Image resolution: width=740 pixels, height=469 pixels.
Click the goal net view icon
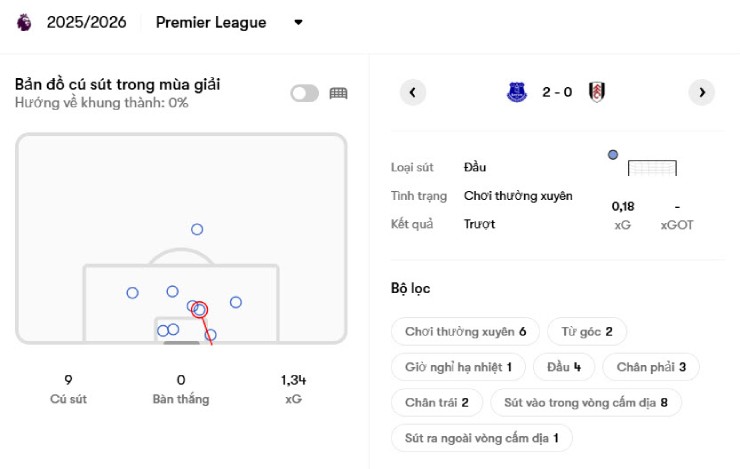338,93
